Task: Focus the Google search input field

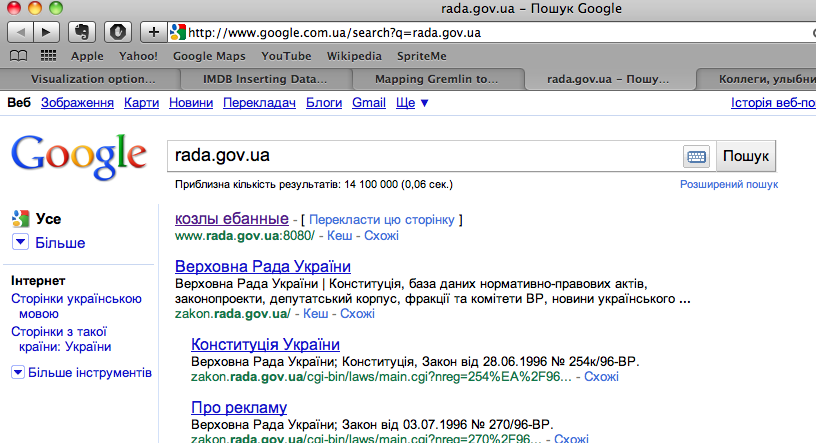Action: [425, 156]
